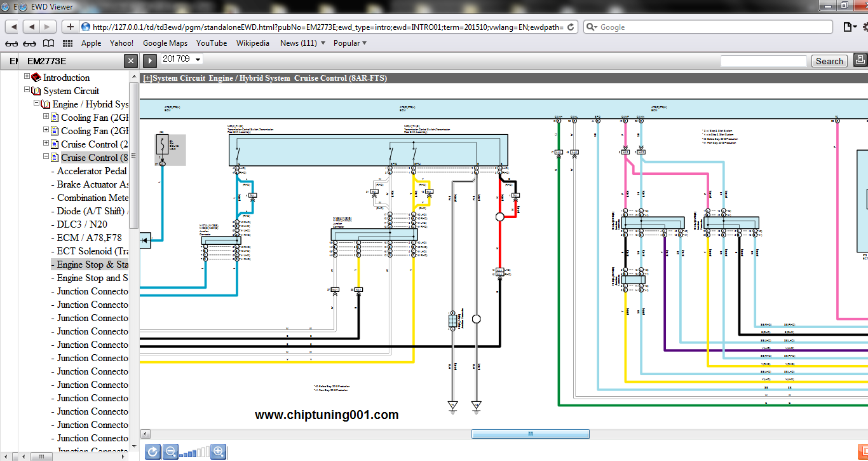Expand the Introduction tree node

(x=27, y=77)
